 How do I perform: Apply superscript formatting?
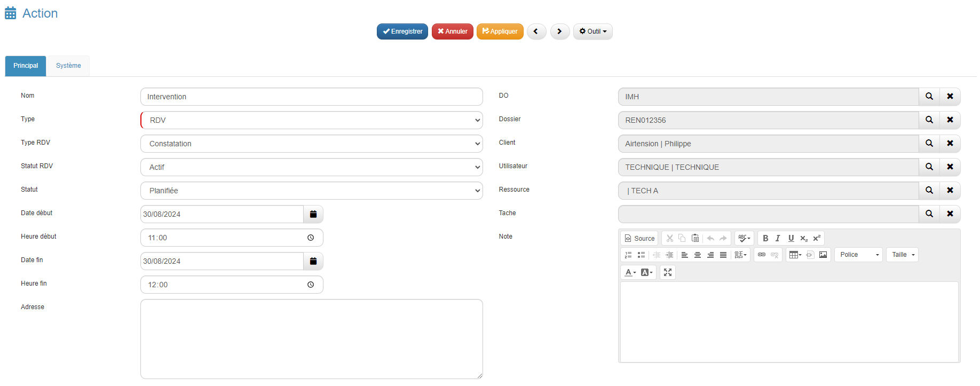(817, 238)
